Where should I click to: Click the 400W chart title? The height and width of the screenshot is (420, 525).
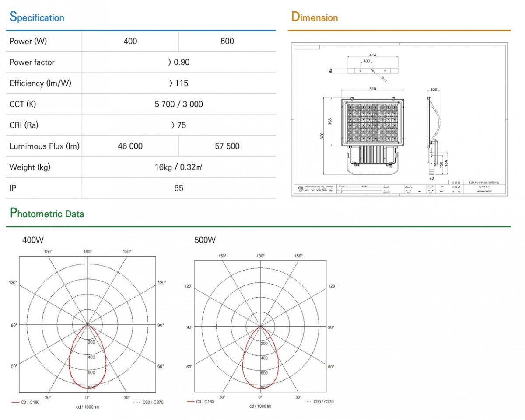(x=33, y=240)
